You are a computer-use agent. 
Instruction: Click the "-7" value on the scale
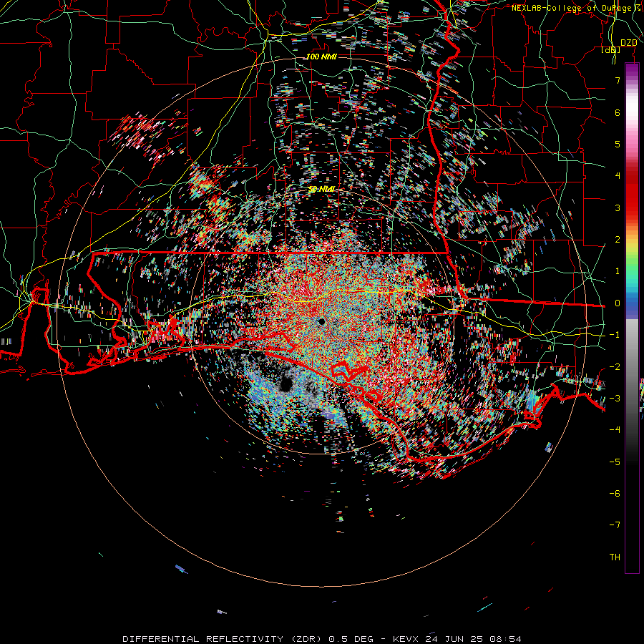pos(615,525)
